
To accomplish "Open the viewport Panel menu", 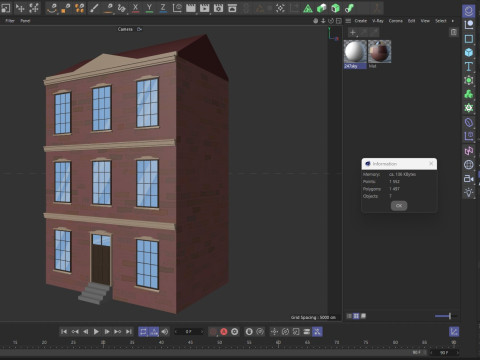I will pos(25,21).
